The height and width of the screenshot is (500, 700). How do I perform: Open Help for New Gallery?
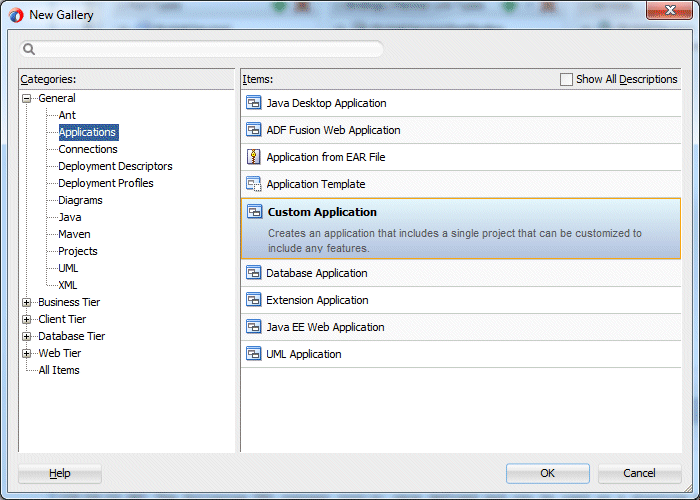(60, 473)
